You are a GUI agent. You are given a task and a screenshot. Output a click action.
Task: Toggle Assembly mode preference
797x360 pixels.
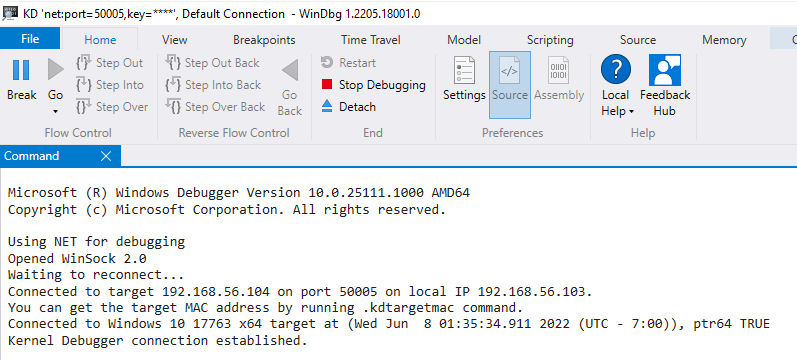tap(559, 84)
